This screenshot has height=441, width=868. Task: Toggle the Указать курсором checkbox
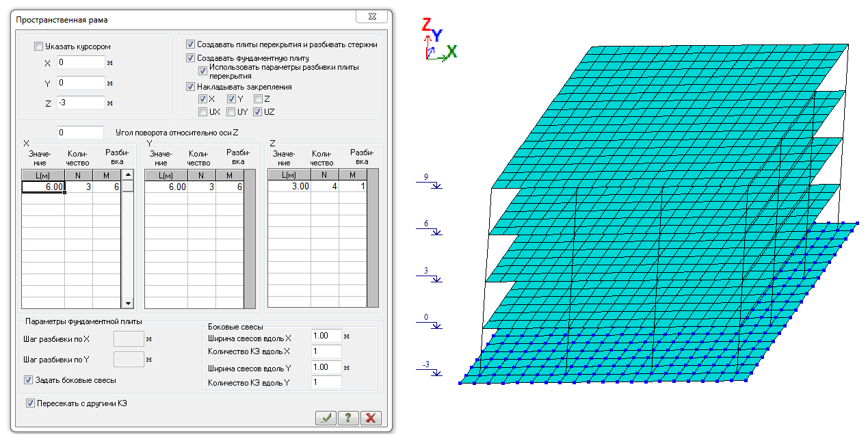pyautogui.click(x=38, y=46)
